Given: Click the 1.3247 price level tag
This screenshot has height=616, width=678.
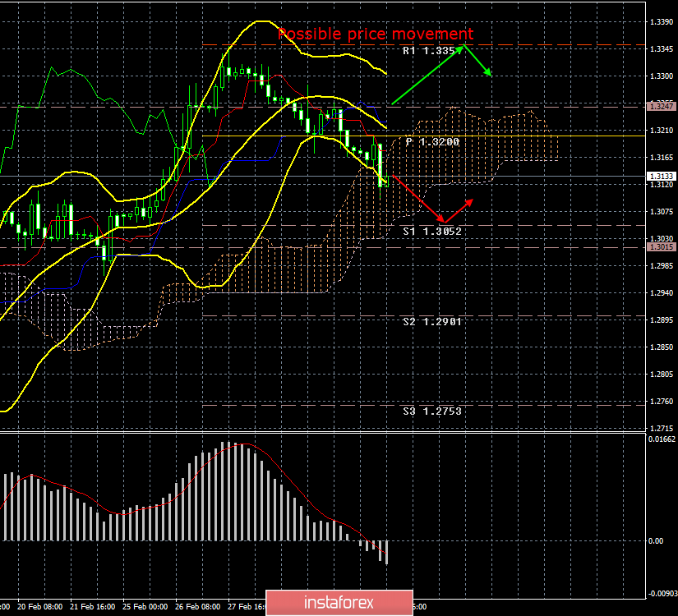Looking at the screenshot, I should (x=662, y=106).
